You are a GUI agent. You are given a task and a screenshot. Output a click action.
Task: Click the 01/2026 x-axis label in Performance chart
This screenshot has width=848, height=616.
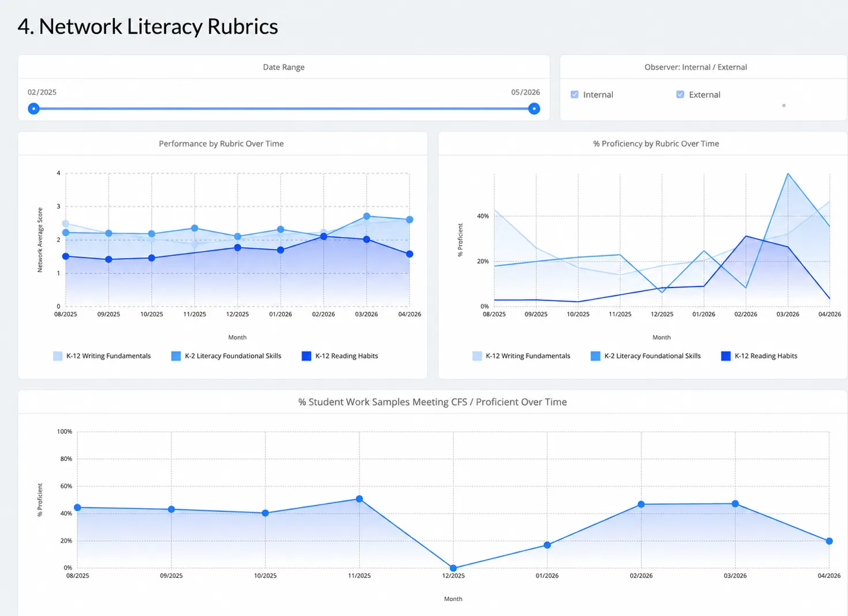[281, 314]
